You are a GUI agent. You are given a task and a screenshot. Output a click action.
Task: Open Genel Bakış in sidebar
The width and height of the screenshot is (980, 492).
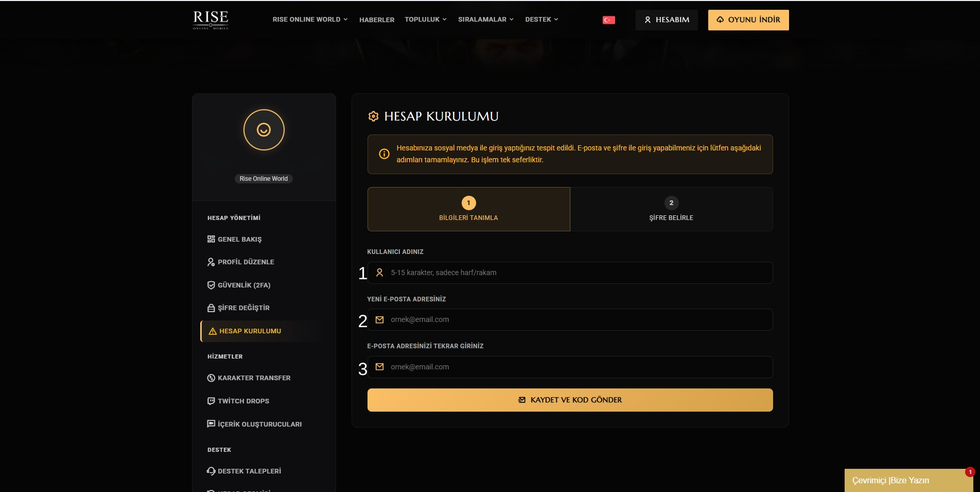click(x=264, y=240)
